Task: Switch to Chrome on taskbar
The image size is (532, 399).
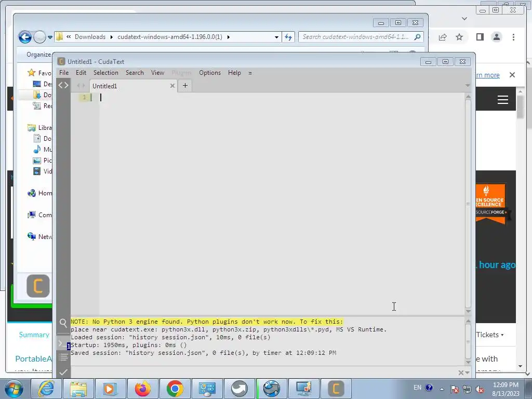Action: pos(175,389)
